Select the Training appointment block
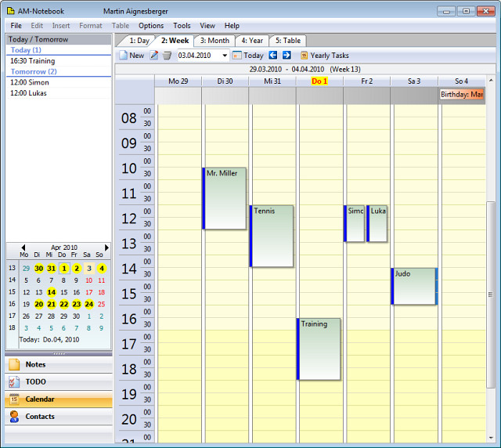This screenshot has height=448, width=501. pos(319,349)
